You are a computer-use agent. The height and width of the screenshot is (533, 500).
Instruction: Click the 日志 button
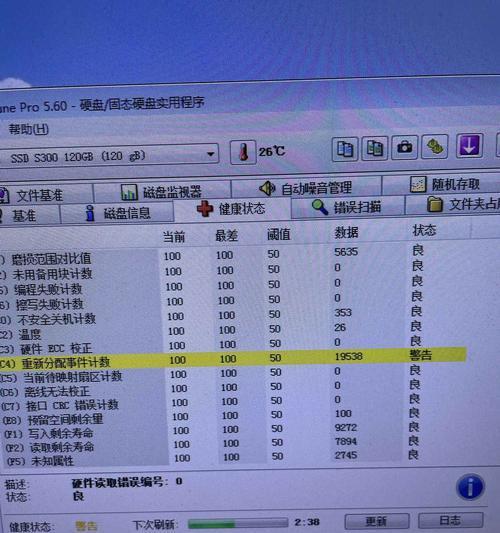click(450, 520)
